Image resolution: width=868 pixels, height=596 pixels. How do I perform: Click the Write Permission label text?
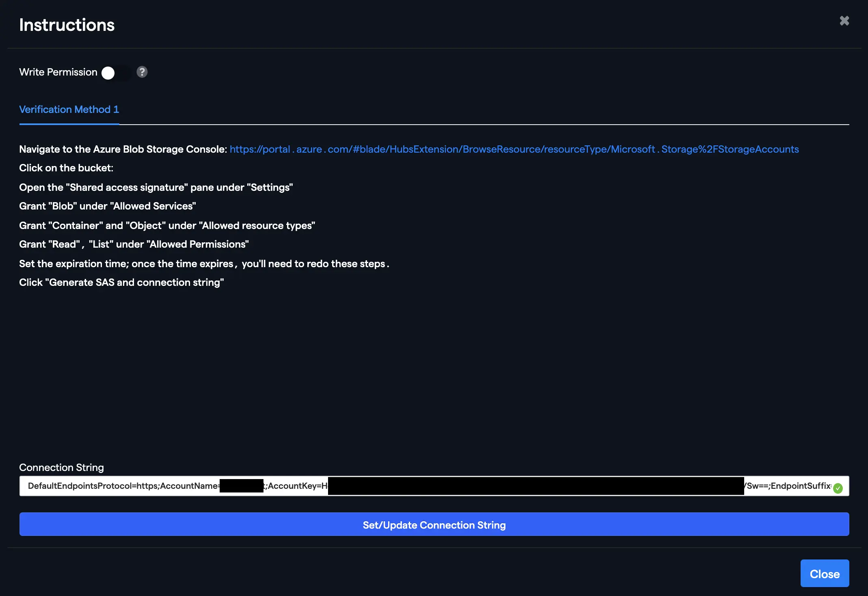(x=58, y=72)
